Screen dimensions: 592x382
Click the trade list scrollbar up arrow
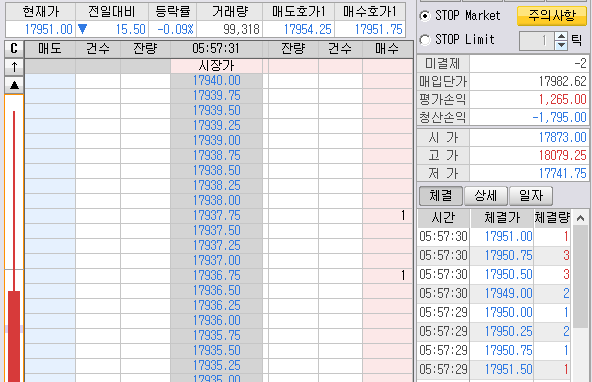coord(580,218)
